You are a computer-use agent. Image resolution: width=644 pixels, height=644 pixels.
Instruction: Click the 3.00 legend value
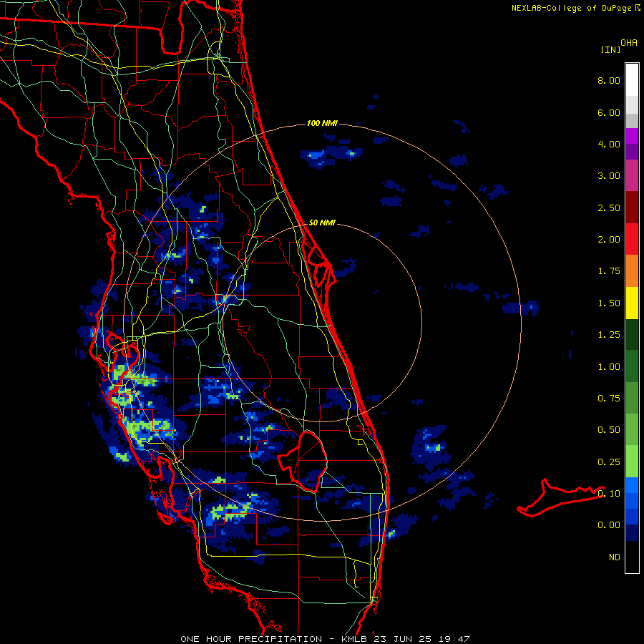tap(609, 176)
